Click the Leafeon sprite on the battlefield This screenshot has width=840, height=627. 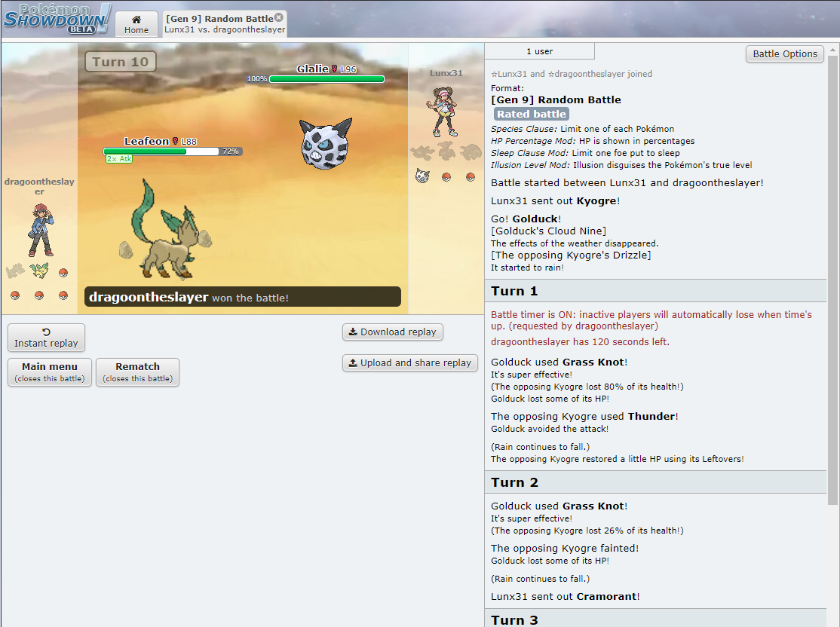coord(164,231)
